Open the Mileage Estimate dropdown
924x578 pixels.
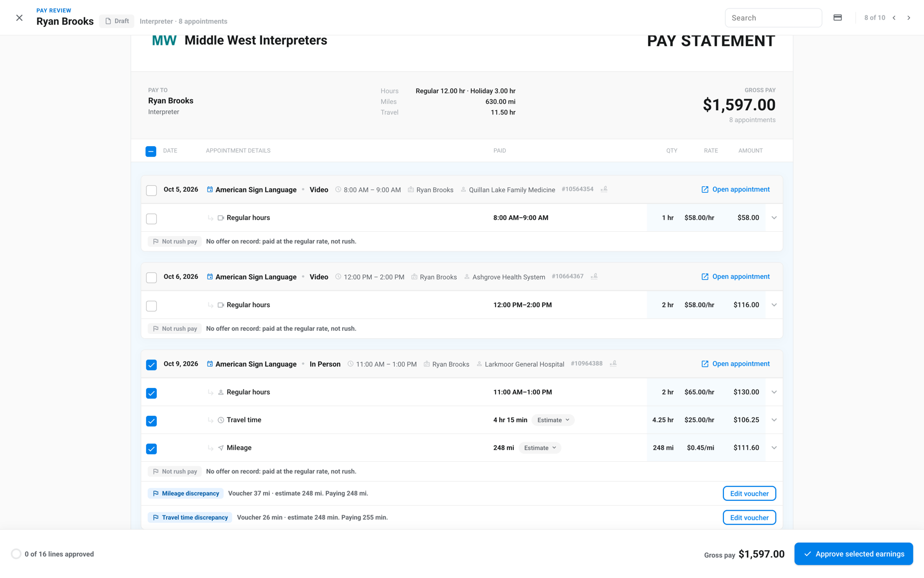point(540,448)
